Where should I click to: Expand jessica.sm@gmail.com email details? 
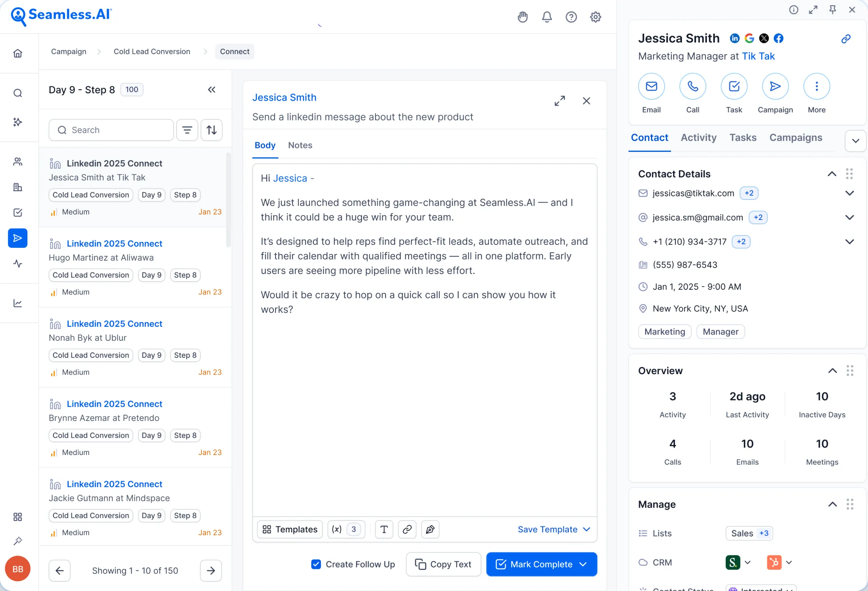pos(849,217)
